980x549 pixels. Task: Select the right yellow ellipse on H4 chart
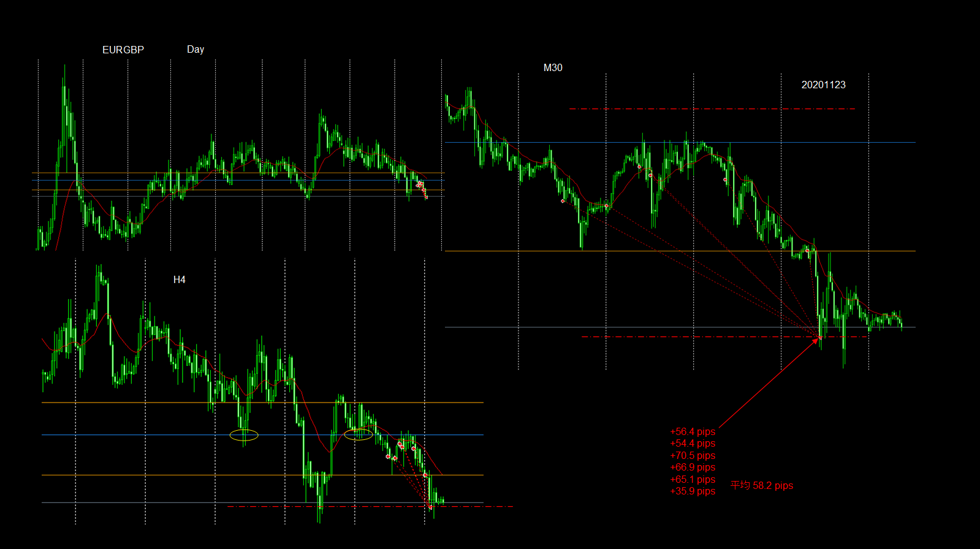[x=359, y=434]
